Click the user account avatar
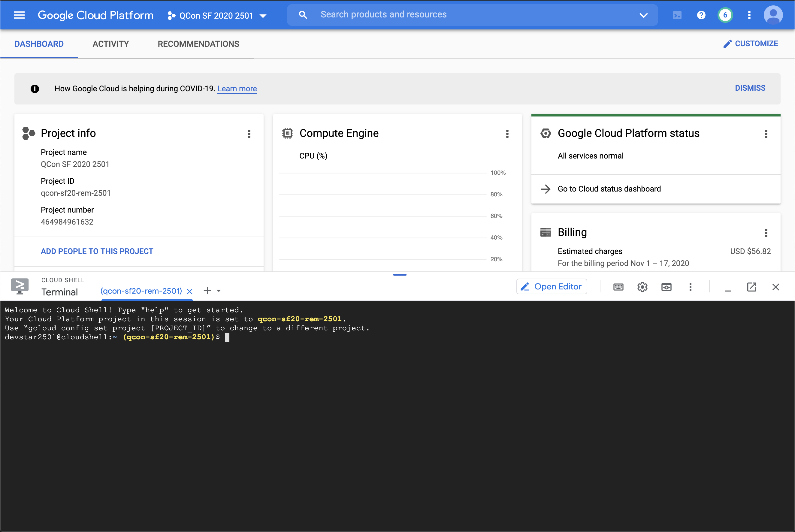This screenshot has height=532, width=795. point(773,15)
